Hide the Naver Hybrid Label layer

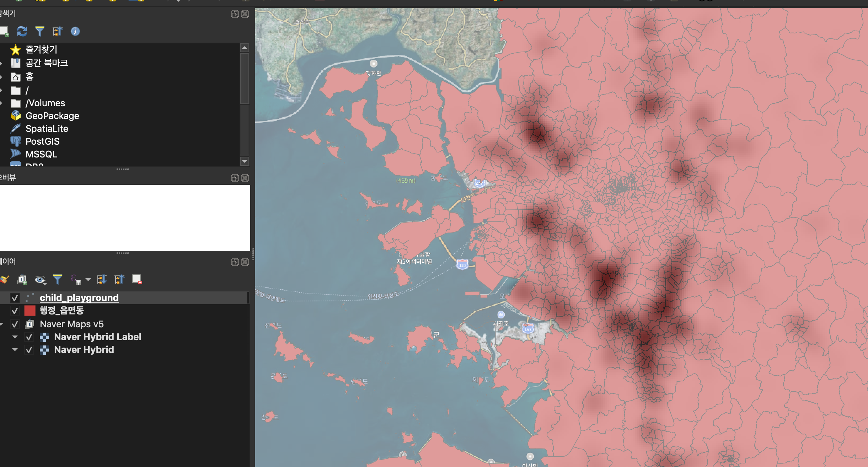pos(29,337)
